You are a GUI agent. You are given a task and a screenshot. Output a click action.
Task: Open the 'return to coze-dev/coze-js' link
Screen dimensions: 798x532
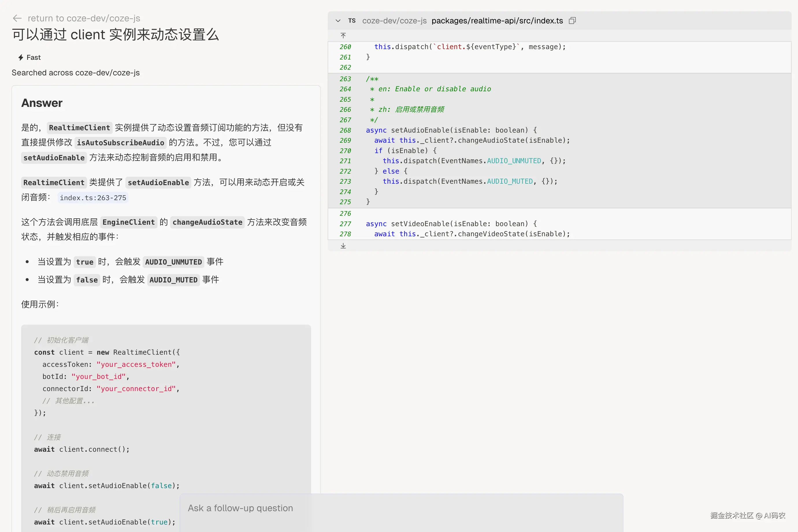click(83, 18)
